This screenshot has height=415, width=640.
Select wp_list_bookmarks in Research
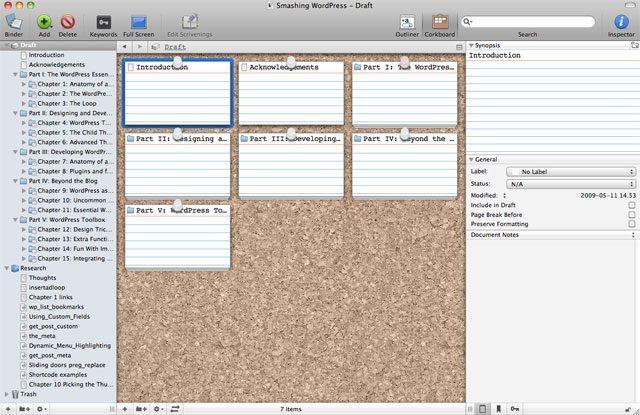(56, 307)
